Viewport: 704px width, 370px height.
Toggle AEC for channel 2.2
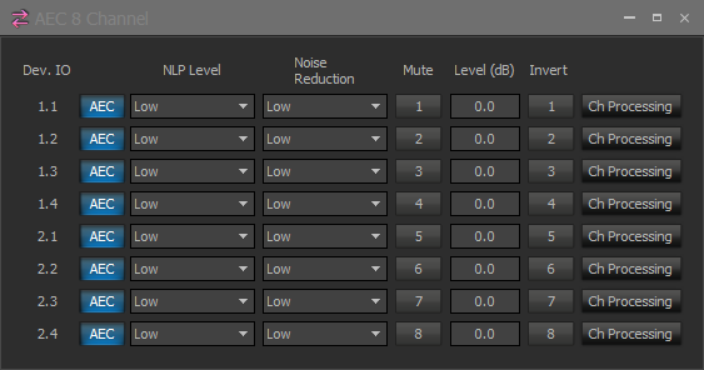point(102,269)
